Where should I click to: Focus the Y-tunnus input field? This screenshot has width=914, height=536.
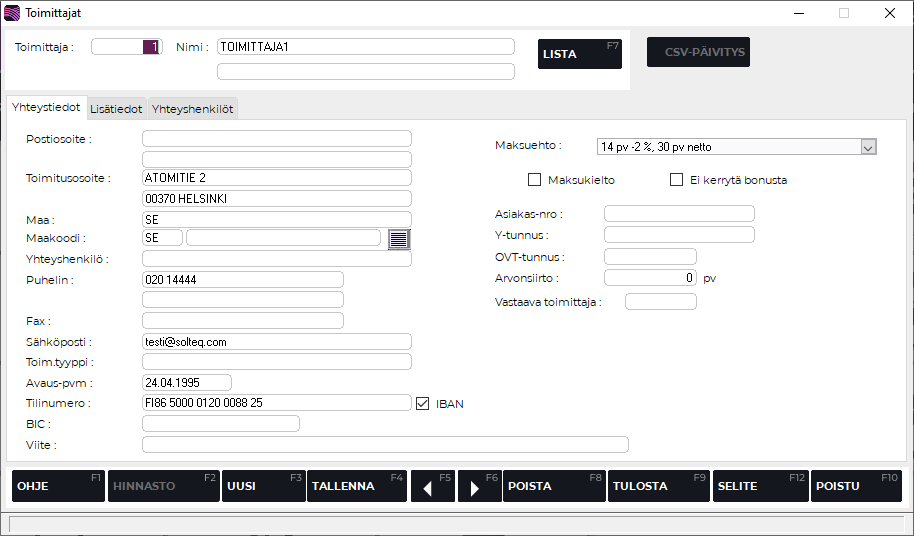click(x=679, y=235)
